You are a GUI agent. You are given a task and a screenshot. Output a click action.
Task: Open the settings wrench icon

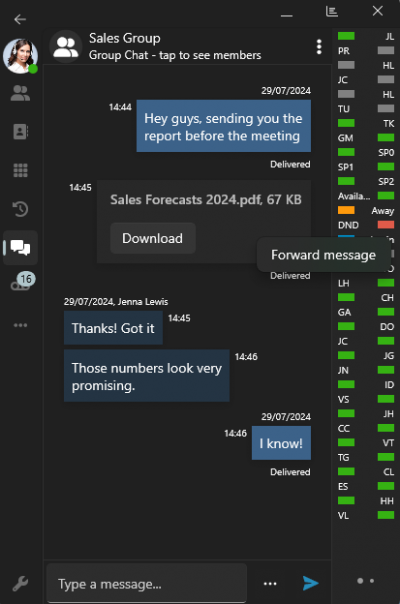[20, 584]
